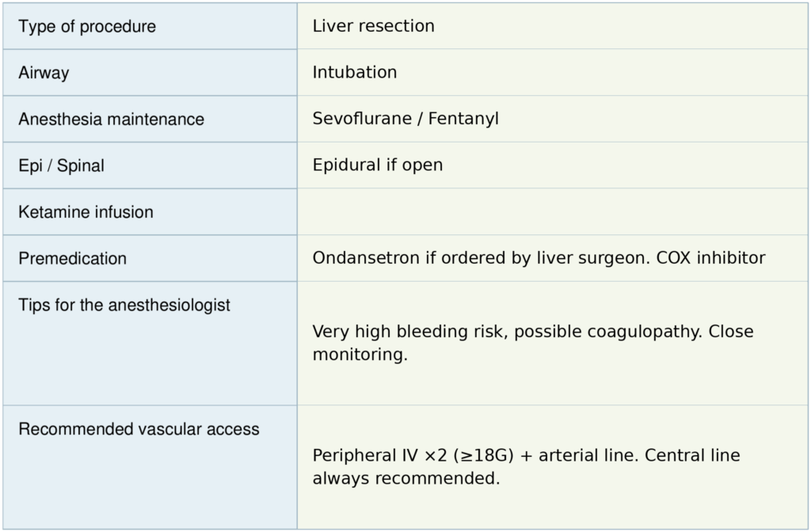Click 'Ondansetron if ordered by liver surgeon' text
Image resolution: width=811 pixels, height=532 pixels.
481,258
